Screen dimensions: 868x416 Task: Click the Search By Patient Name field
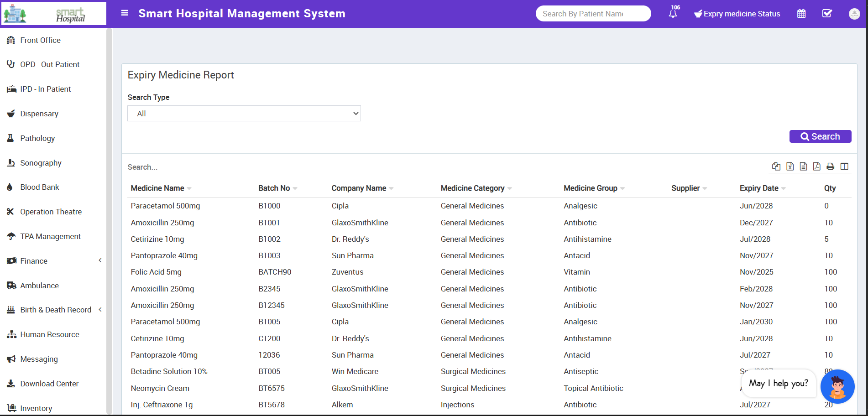click(593, 14)
